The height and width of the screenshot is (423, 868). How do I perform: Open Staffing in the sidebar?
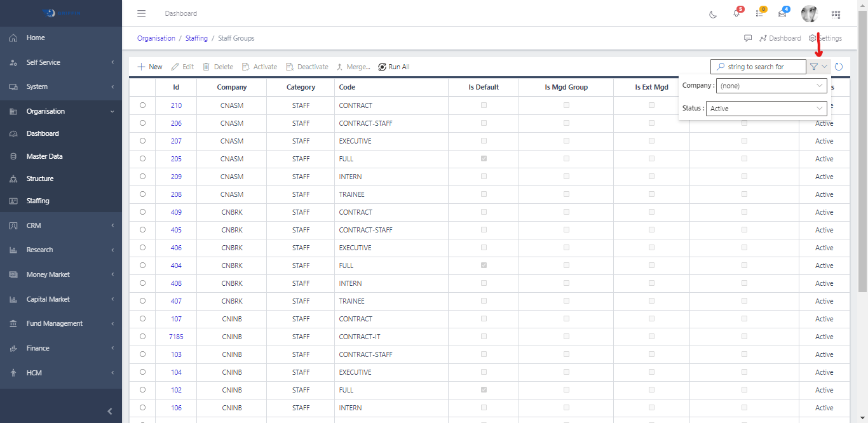(x=37, y=201)
